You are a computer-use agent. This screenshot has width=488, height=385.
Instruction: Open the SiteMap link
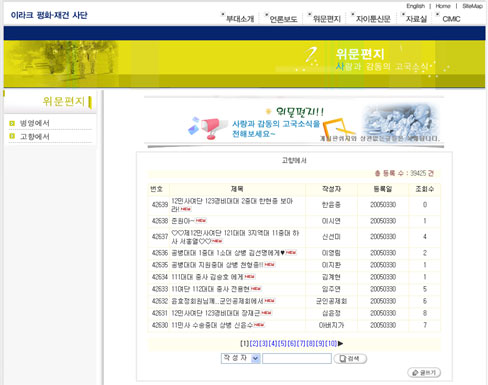472,6
